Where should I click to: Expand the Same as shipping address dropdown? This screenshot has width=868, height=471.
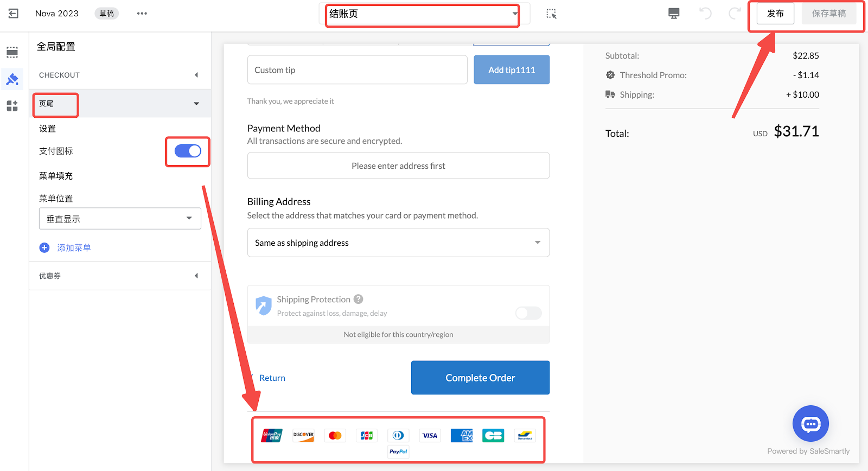398,243
